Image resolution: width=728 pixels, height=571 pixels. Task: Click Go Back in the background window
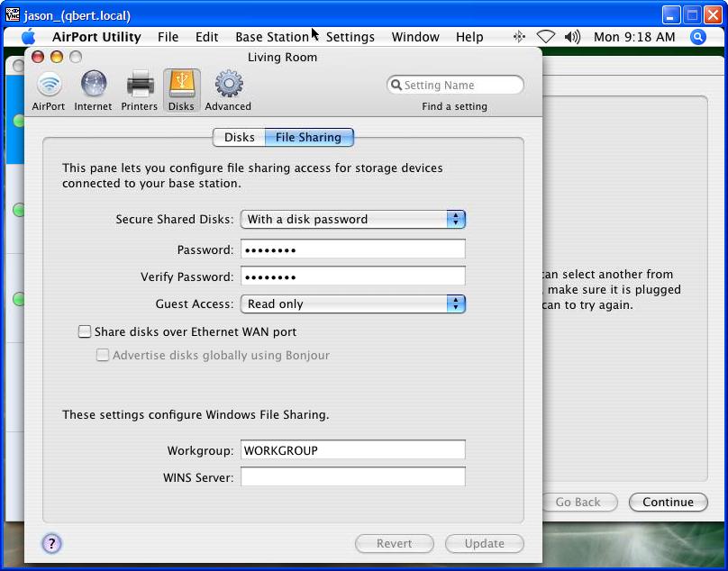pyautogui.click(x=578, y=502)
